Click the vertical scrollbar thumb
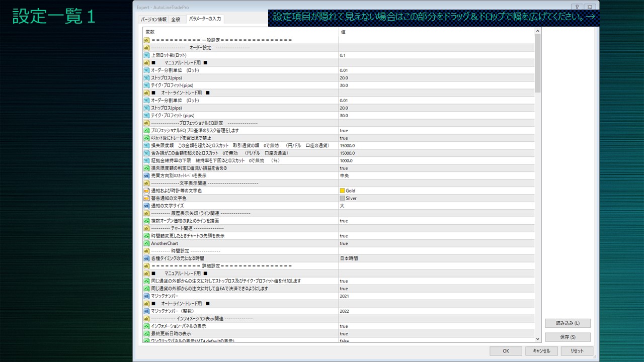 [x=538, y=63]
